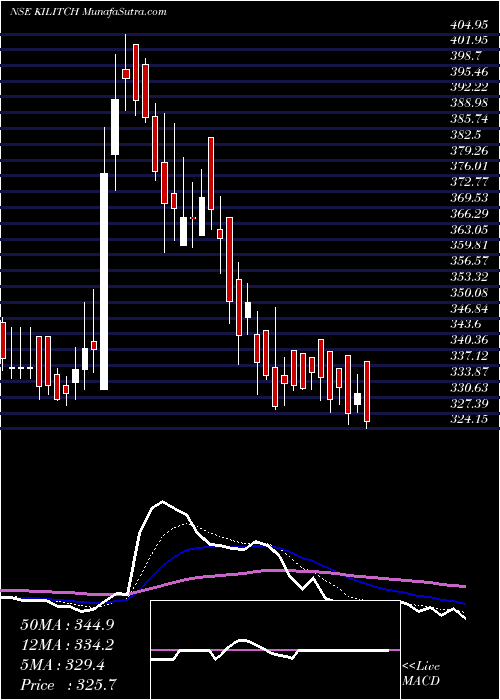
Task: Click the 395.46 price axis label
Action: click(470, 71)
